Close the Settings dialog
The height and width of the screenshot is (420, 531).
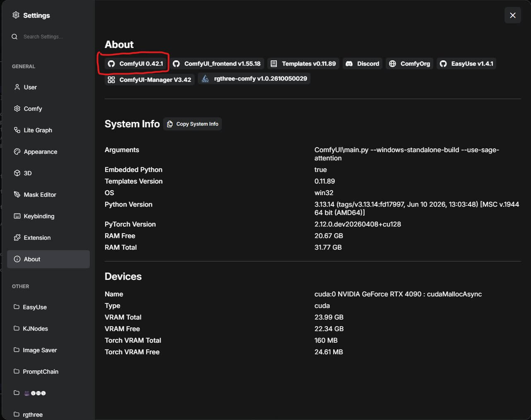pyautogui.click(x=513, y=15)
